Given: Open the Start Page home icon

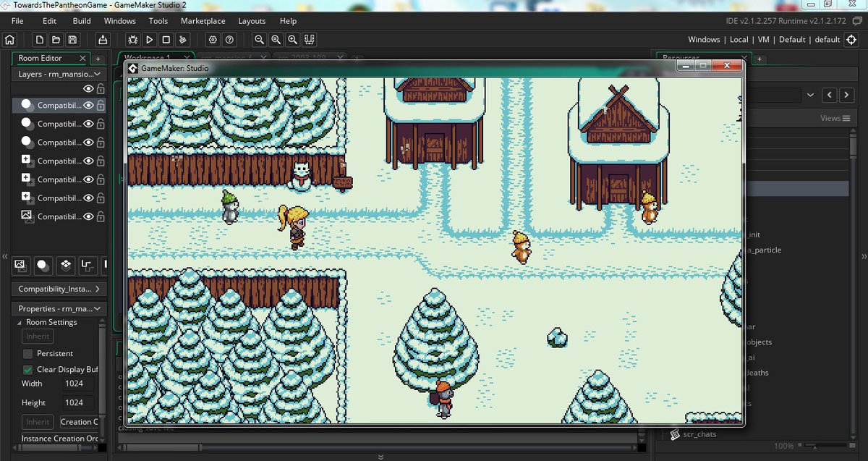Looking at the screenshot, I should [10, 40].
